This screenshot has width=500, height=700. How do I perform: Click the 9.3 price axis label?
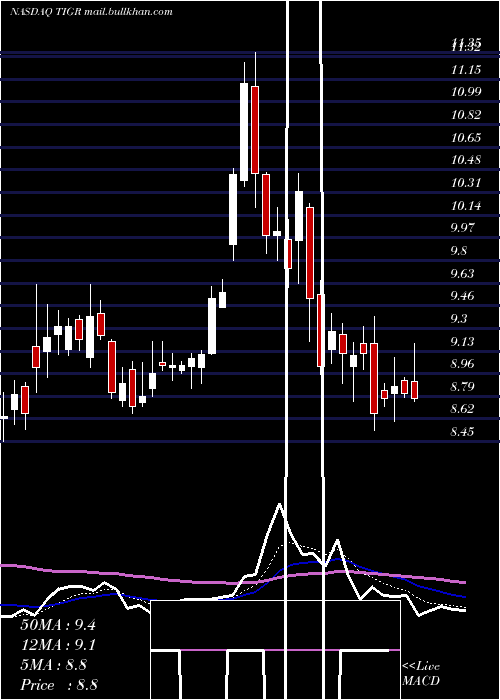coord(459,319)
